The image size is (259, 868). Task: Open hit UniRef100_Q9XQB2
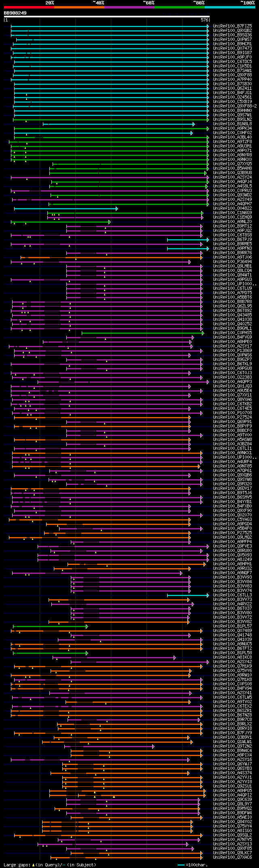(232, 30)
